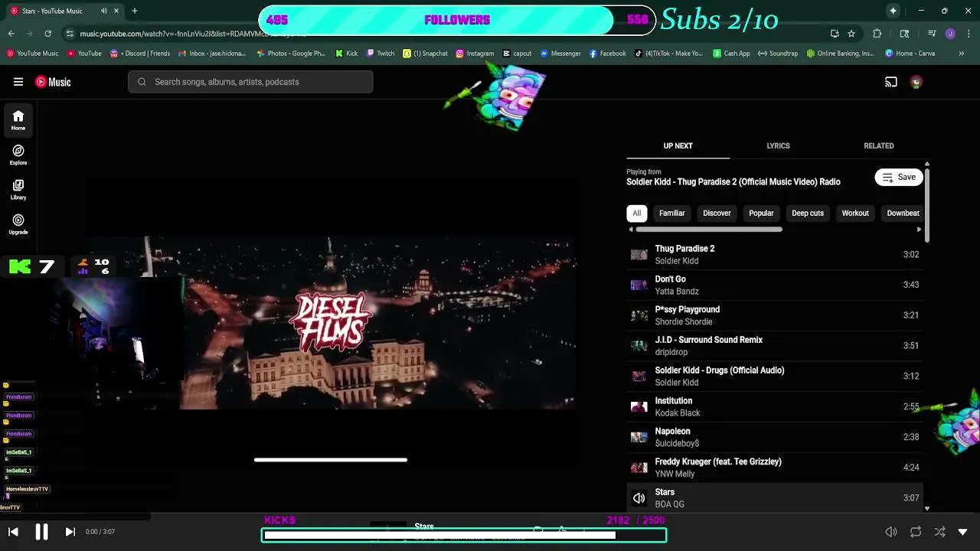This screenshot has width=980, height=551.
Task: Play Don't Go by Yatta Bandz
Action: 775,285
